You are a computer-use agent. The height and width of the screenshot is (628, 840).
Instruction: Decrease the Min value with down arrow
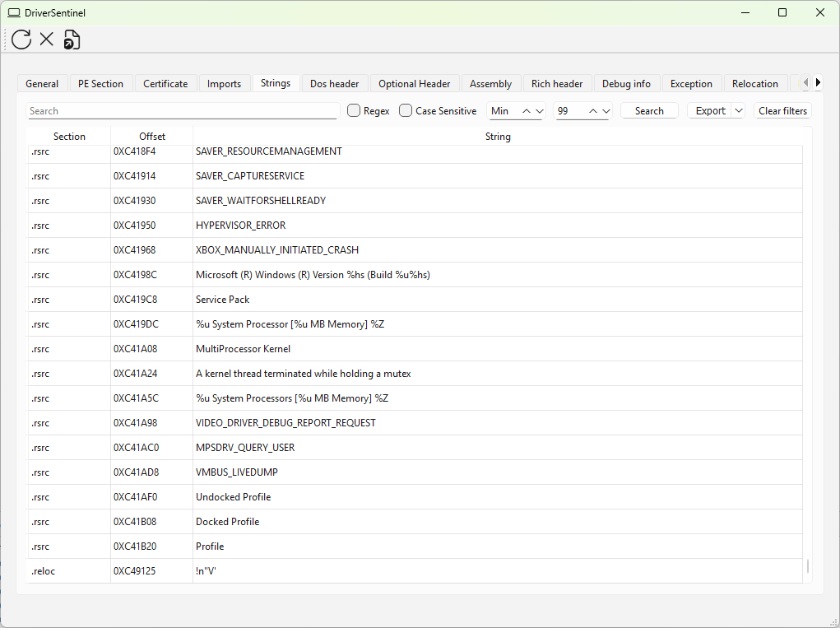540,111
